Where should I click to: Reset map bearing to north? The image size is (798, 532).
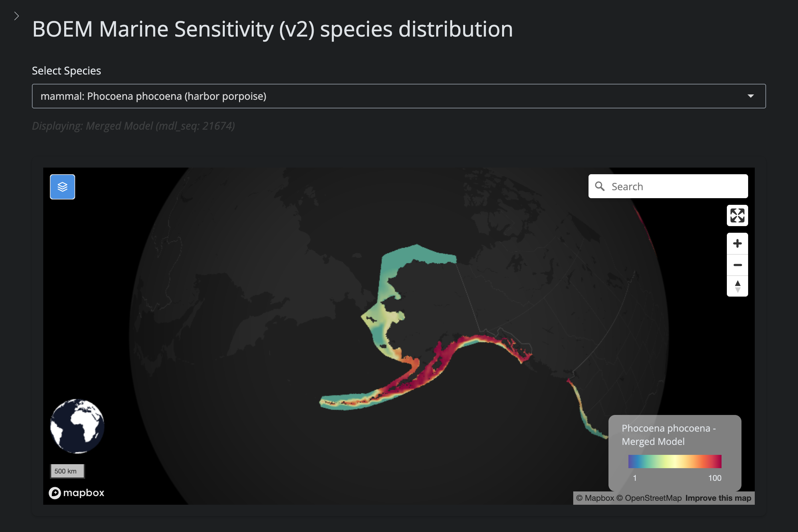737,286
